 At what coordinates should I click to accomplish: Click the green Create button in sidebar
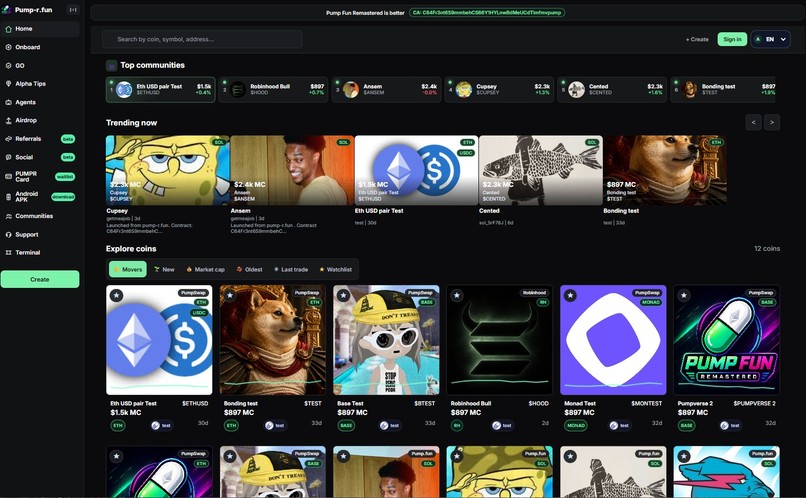point(40,279)
